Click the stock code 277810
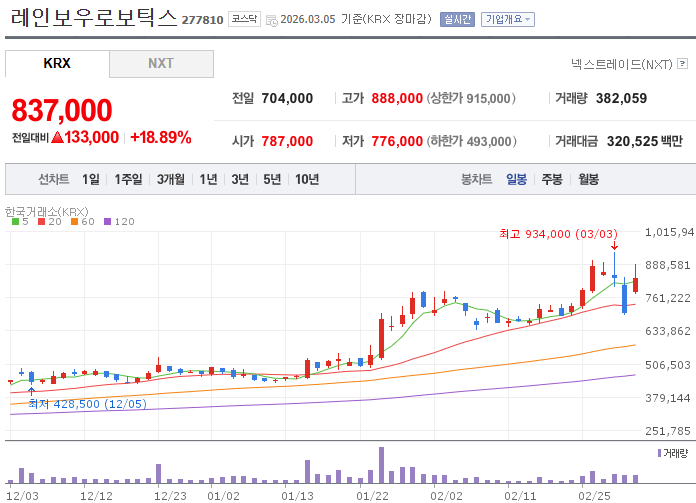Viewport: 696px width, 503px height. pos(202,20)
